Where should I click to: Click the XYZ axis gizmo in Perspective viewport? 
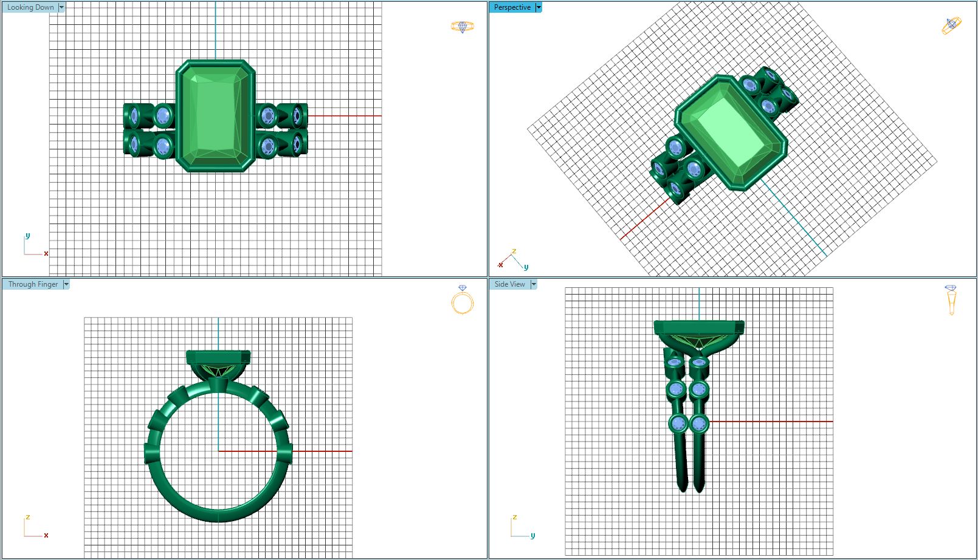click(512, 260)
